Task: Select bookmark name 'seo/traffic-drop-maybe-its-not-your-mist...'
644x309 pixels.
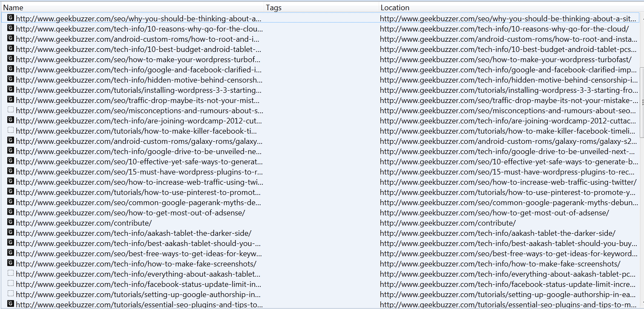Action: (x=138, y=100)
